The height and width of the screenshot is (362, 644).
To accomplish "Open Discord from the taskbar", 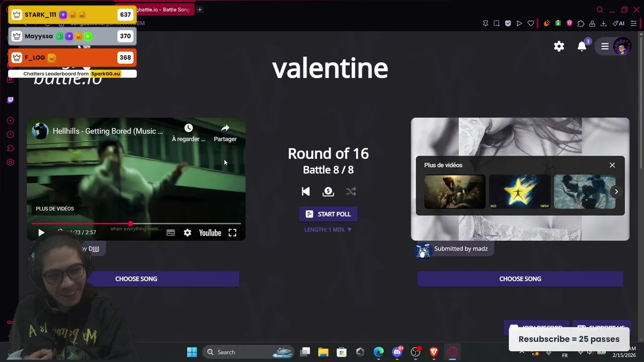I will point(397,352).
